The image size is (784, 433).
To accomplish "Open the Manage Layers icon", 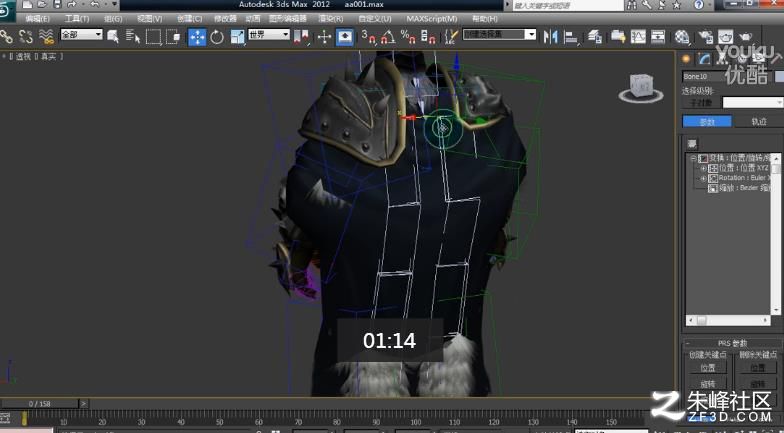I will tap(594, 36).
